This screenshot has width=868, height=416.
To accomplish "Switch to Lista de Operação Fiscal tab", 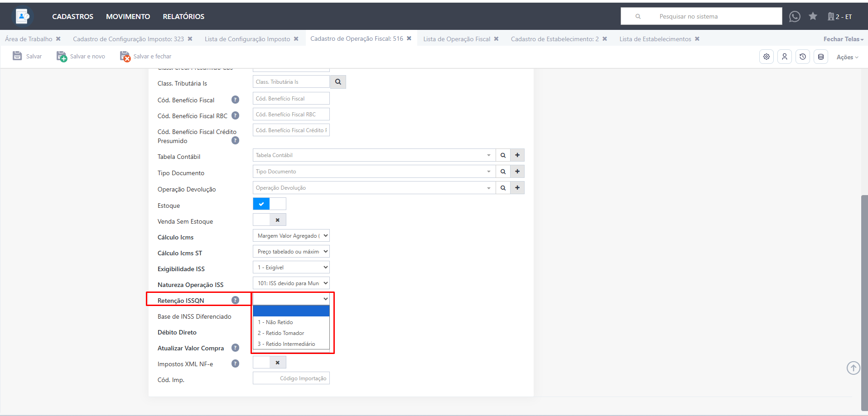I will pyautogui.click(x=456, y=39).
